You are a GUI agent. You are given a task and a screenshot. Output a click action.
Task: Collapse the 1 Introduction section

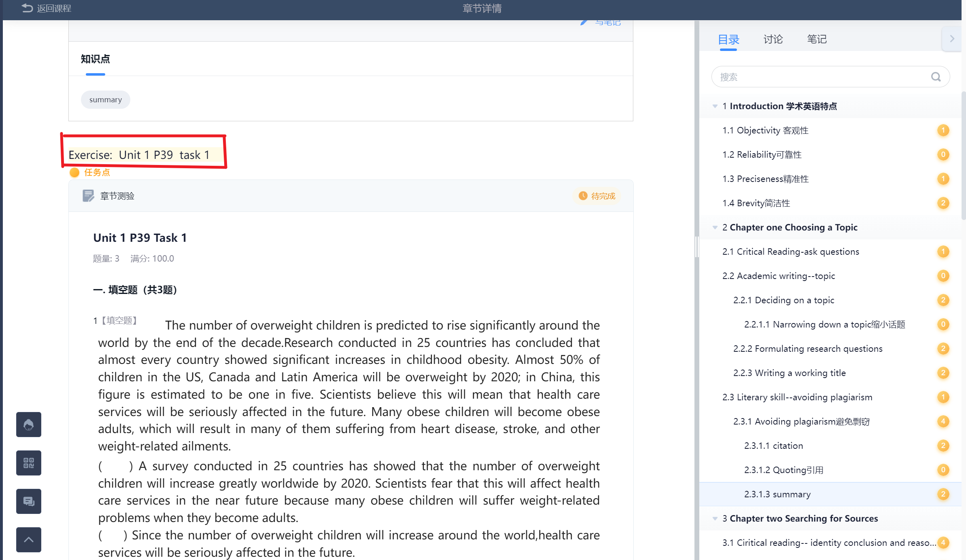click(715, 106)
